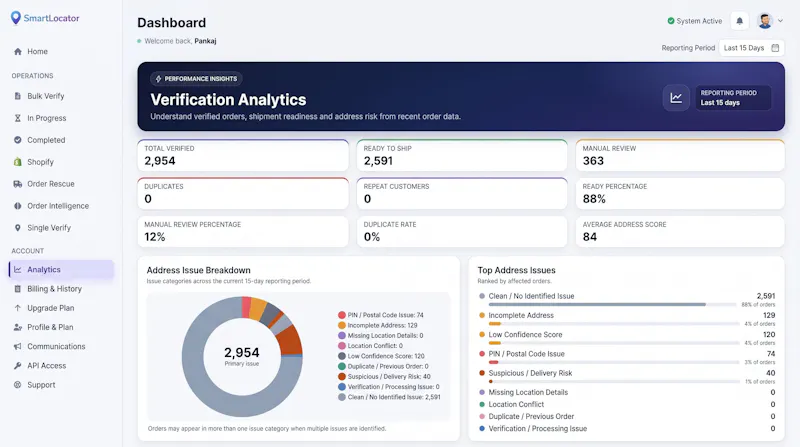Click the API Access key icon
This screenshot has height=447, width=800.
pyautogui.click(x=18, y=366)
